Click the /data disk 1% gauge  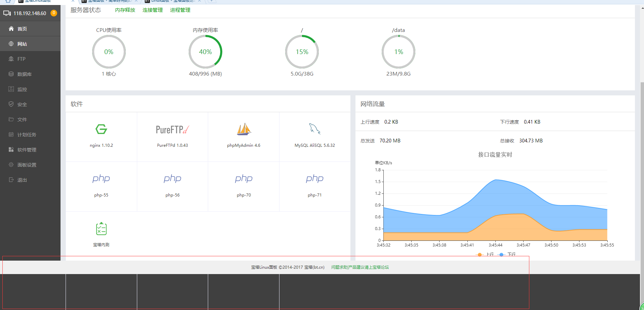point(399,52)
